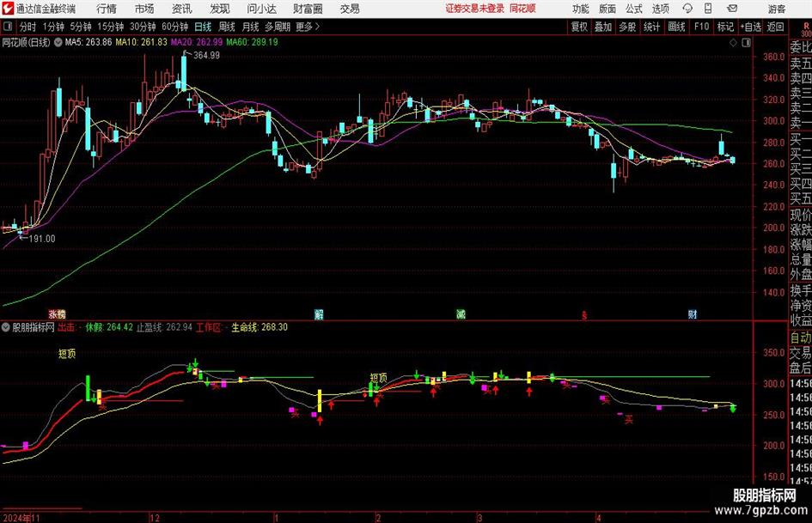
Task: Click 证券交易未登录 login notice
Action: click(475, 9)
